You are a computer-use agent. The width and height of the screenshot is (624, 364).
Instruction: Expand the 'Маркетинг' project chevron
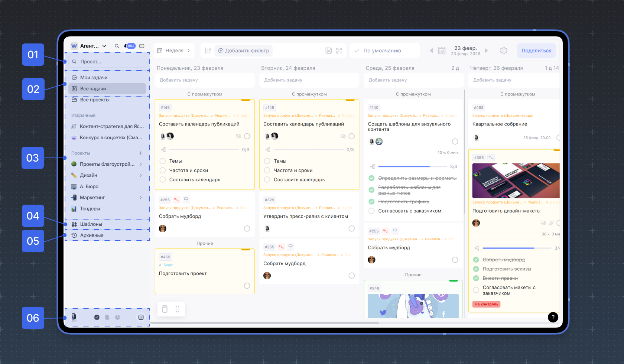point(141,198)
